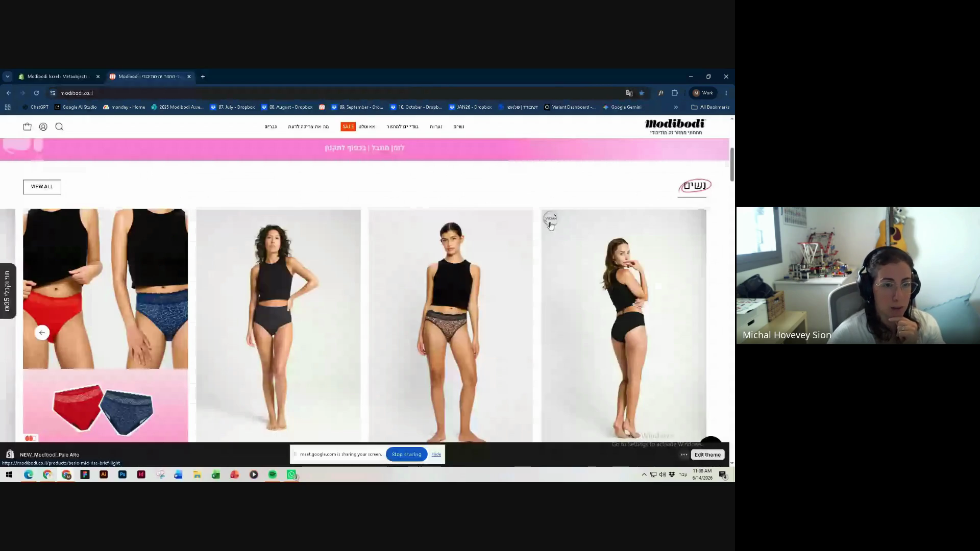
Task: Open the מה את צריכה לדעת menu item
Action: point(308,127)
